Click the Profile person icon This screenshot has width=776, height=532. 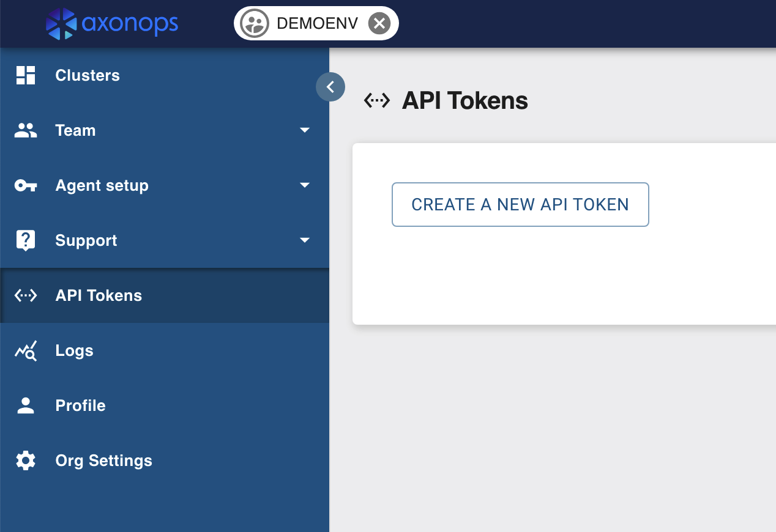(25, 405)
